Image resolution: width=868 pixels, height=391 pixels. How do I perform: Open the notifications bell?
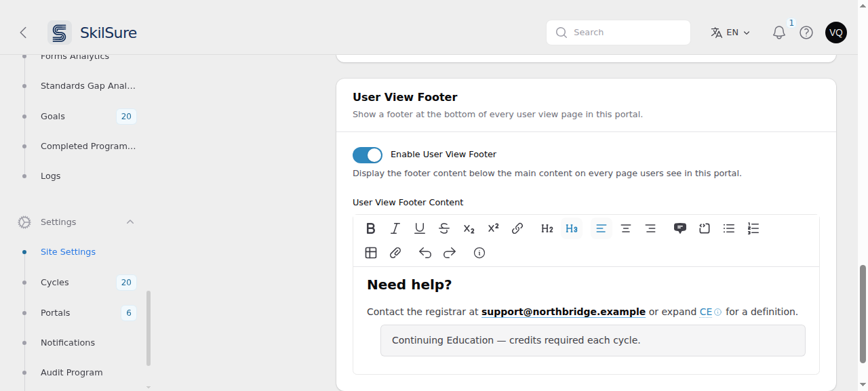point(779,33)
